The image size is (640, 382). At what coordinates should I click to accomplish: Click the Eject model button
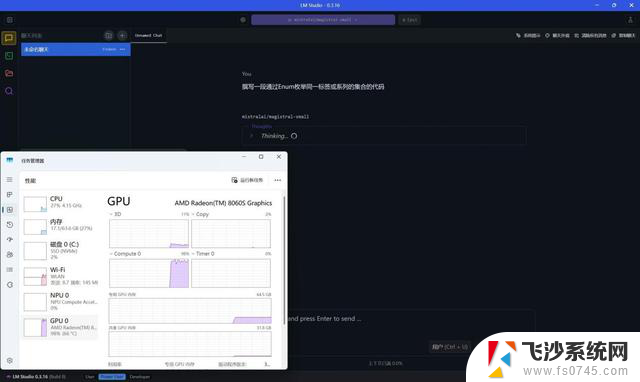click(x=409, y=20)
